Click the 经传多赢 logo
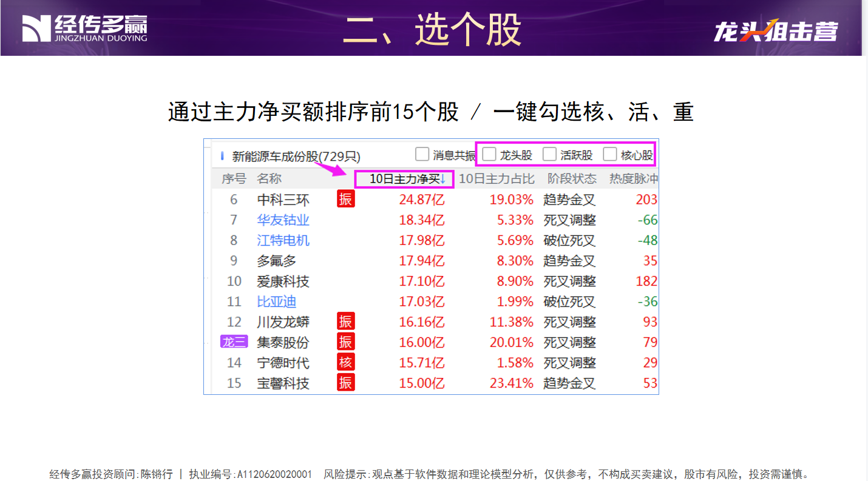This screenshot has height=481, width=868. 85,29
